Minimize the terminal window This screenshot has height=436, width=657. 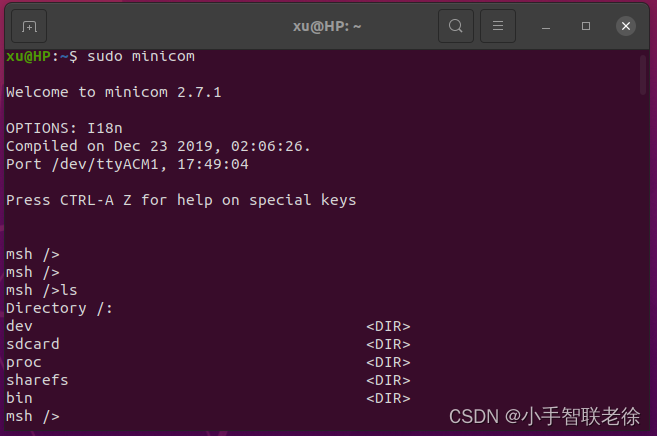pos(546,27)
